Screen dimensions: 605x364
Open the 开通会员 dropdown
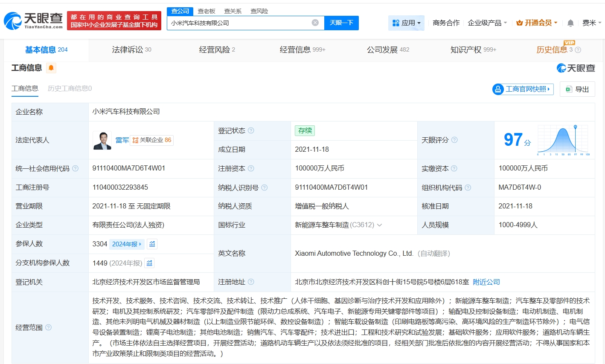click(x=537, y=23)
